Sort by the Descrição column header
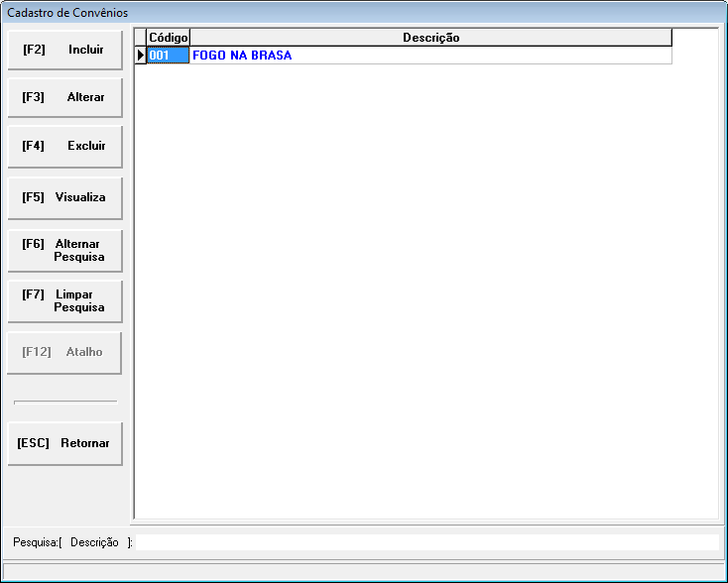The height and width of the screenshot is (583, 728). click(x=430, y=38)
